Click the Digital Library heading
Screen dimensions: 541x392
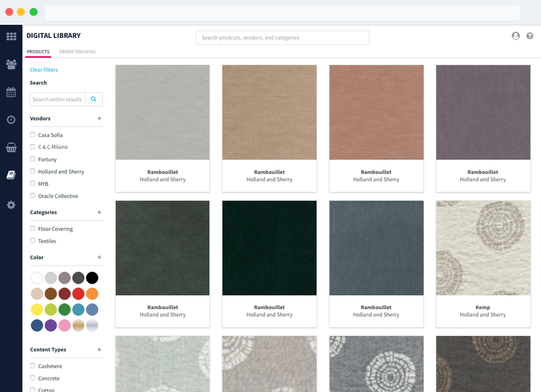[x=53, y=35]
